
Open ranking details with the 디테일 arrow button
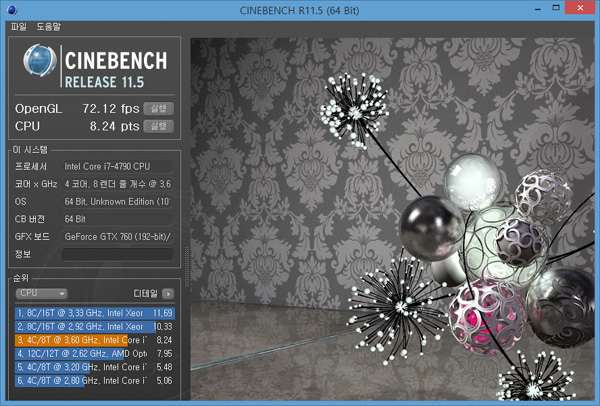pyautogui.click(x=168, y=293)
